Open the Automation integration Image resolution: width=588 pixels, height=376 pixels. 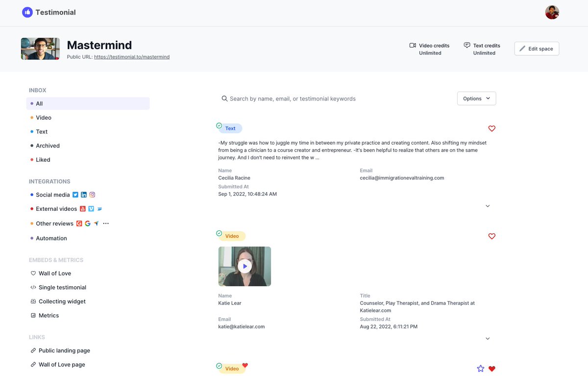point(51,238)
